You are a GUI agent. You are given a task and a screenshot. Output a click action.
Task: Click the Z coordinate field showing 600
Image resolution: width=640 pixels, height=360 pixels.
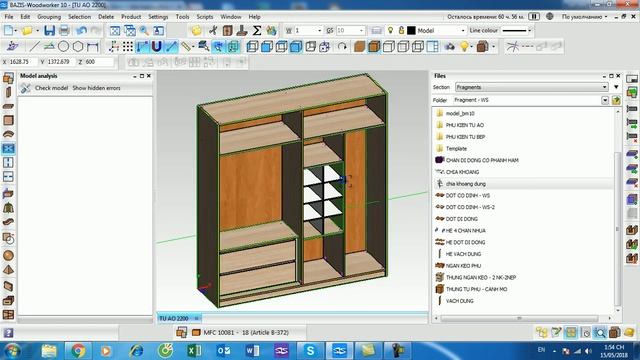pos(99,62)
